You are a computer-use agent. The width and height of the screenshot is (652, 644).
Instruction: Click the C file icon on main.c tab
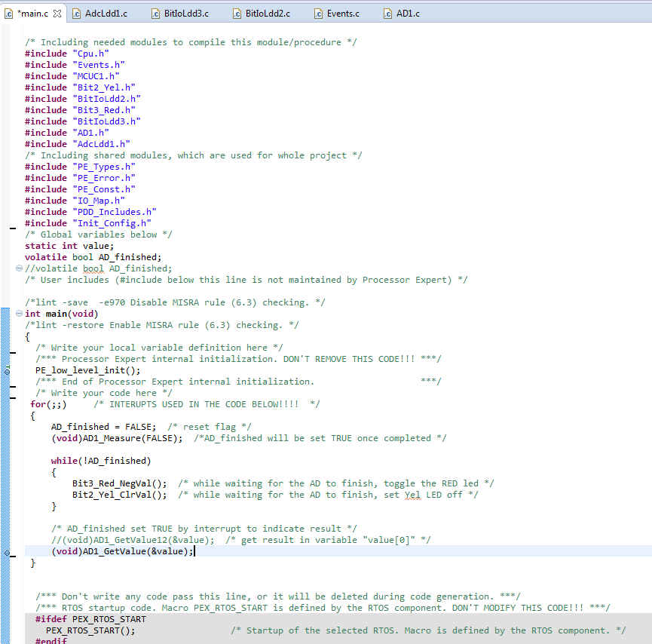tap(9, 14)
